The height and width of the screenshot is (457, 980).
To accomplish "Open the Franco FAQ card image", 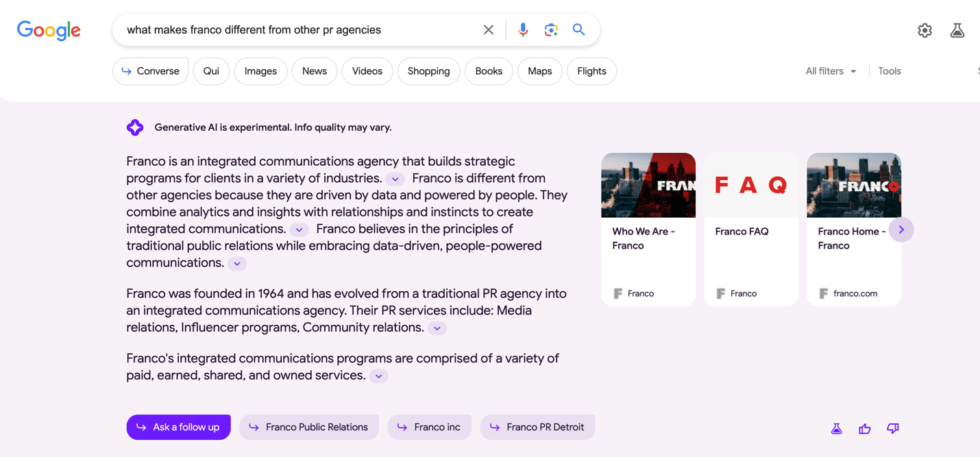I will (751, 185).
